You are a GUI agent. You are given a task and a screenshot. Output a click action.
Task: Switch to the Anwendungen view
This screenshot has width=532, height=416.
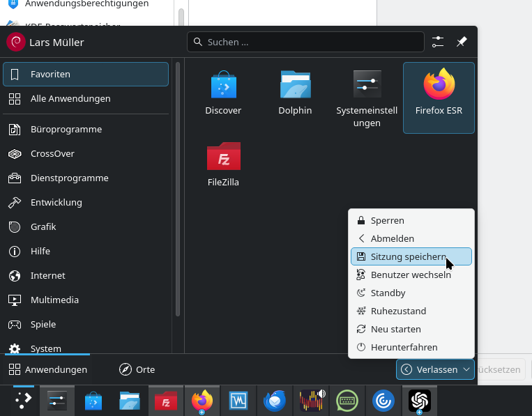pyautogui.click(x=48, y=369)
